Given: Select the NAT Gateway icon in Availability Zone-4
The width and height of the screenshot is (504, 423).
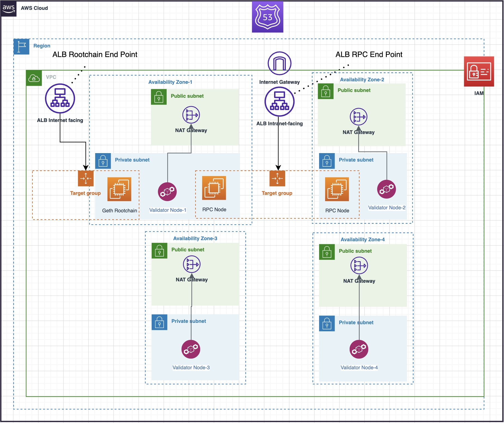Looking at the screenshot, I should (x=359, y=266).
